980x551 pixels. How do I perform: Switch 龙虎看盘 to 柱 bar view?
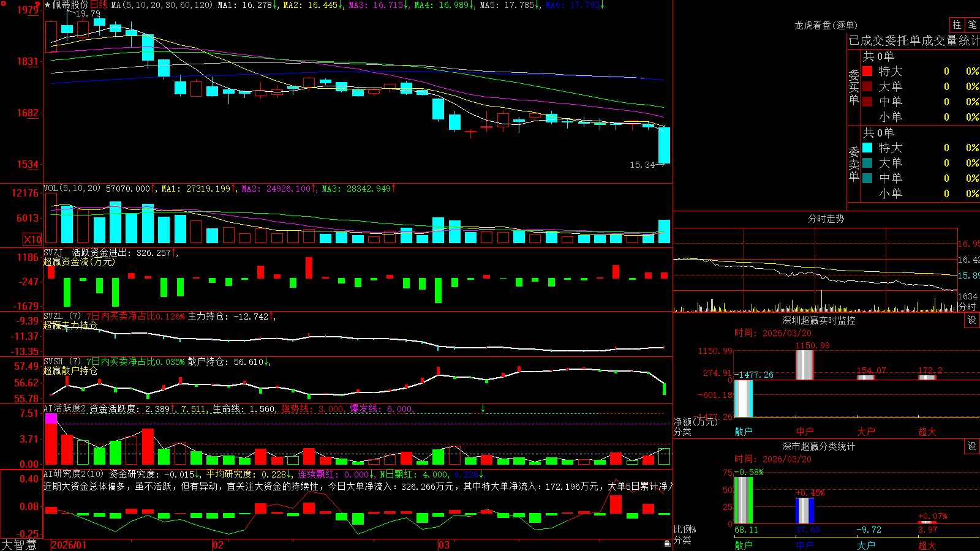pos(957,24)
